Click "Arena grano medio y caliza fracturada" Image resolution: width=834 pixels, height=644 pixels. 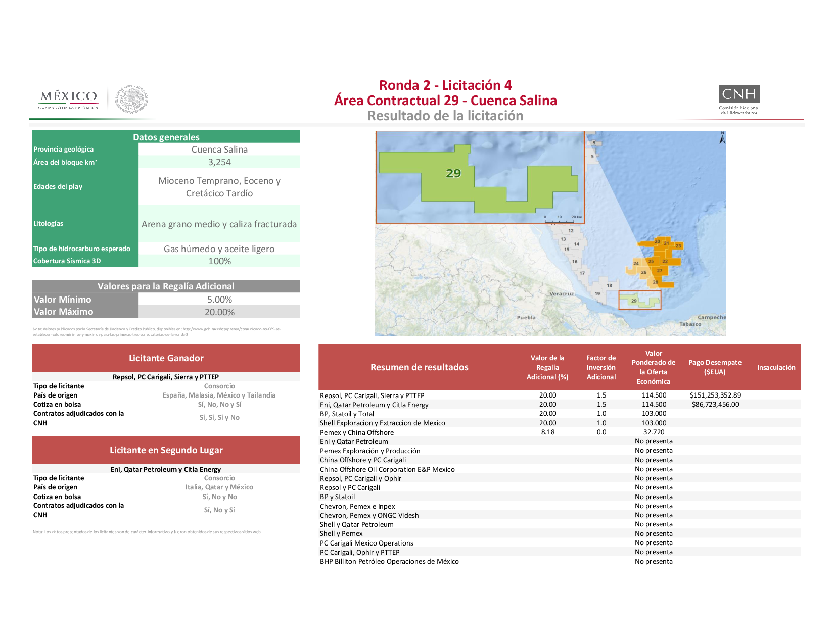(219, 224)
